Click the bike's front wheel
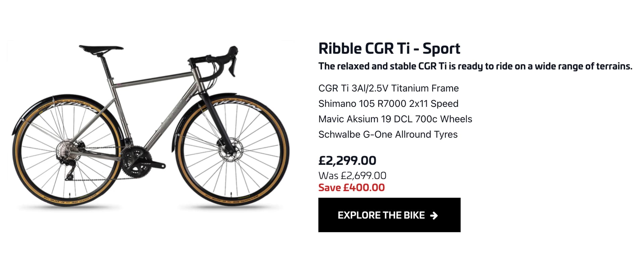 point(231,151)
